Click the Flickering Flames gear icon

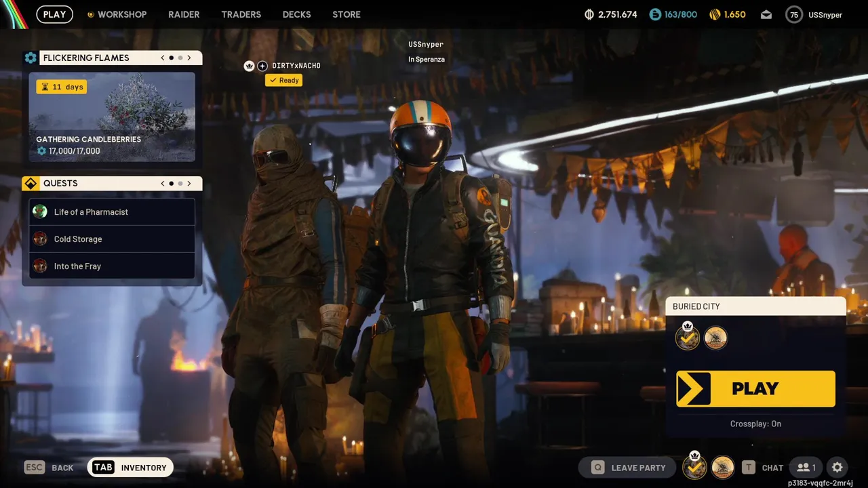[31, 58]
